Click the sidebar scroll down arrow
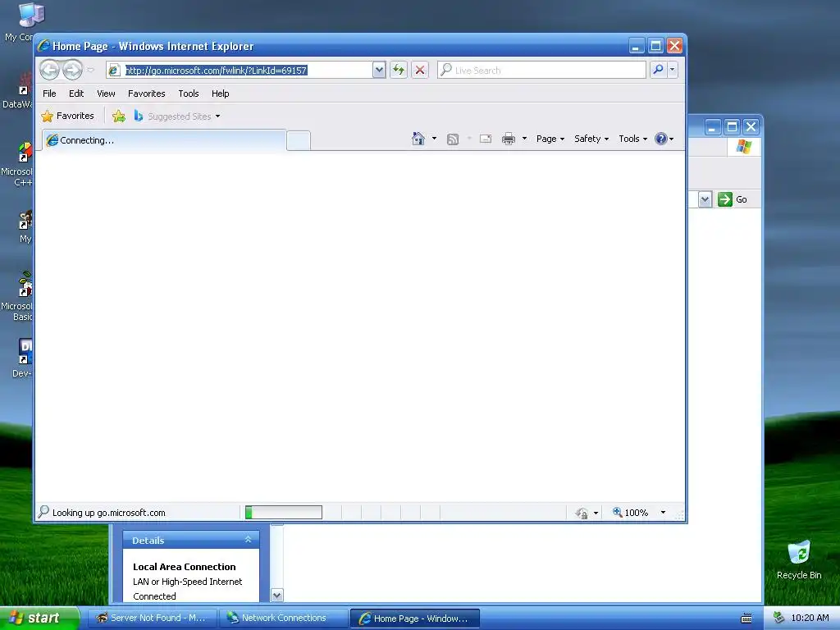 pos(277,596)
